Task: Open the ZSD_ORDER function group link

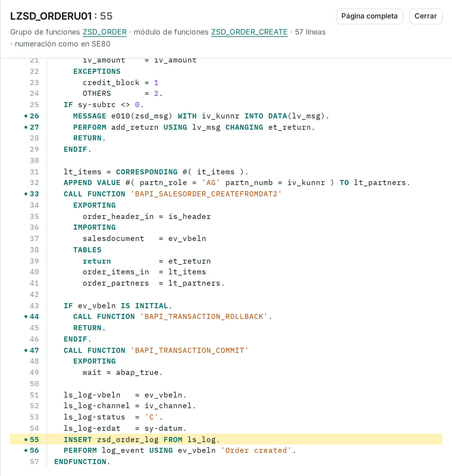Action: coord(105,32)
